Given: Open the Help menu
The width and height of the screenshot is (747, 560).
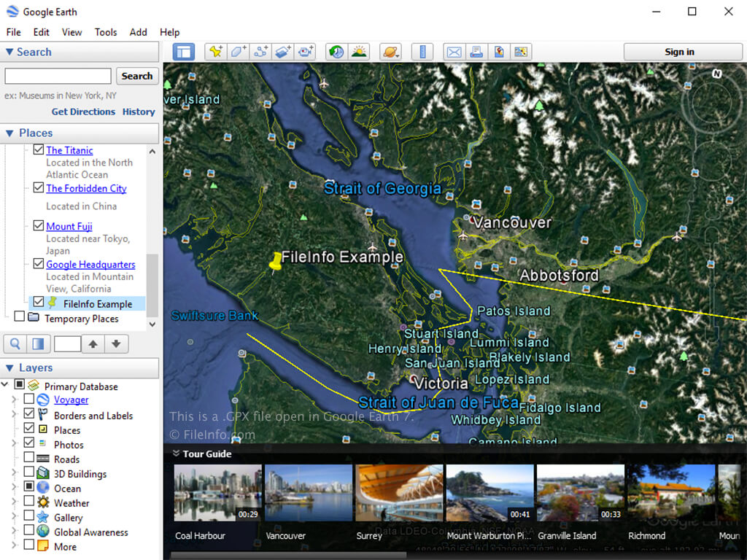Looking at the screenshot, I should point(169,32).
